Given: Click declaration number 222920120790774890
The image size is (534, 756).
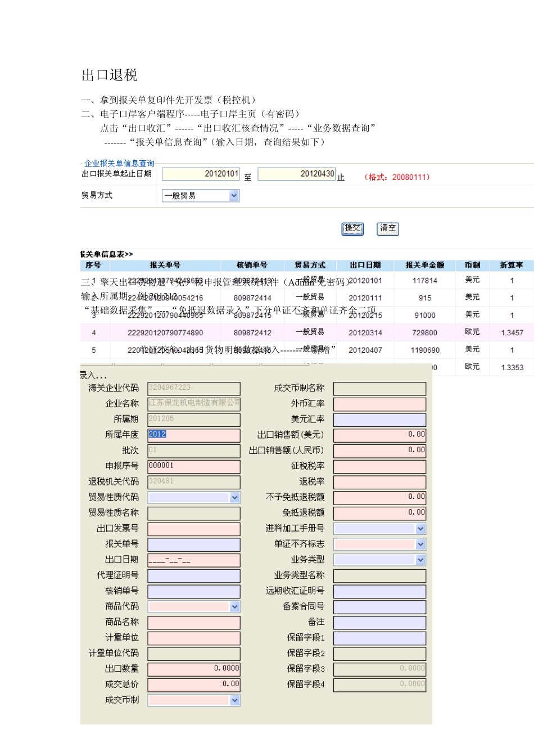Looking at the screenshot, I should [x=165, y=333].
